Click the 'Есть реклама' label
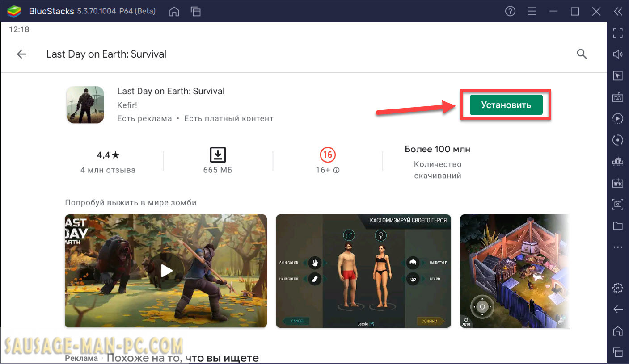The image size is (629, 364). tap(144, 118)
